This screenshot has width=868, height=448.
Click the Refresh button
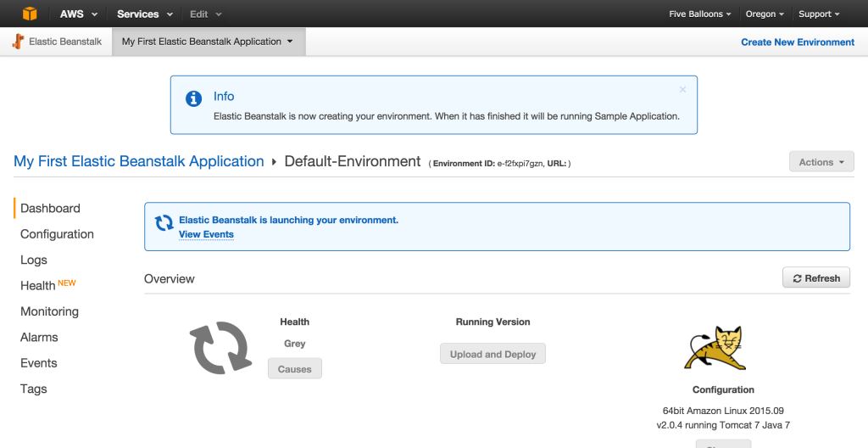pyautogui.click(x=816, y=277)
